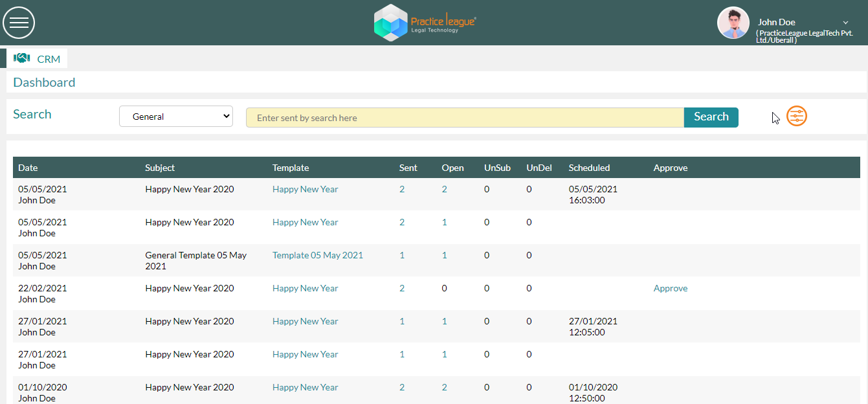Expand the user account chevron next to John Doe

(845, 23)
